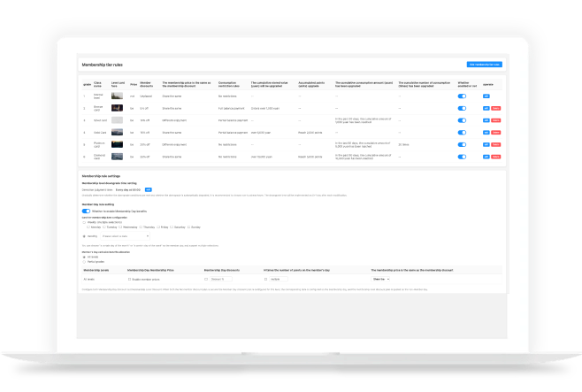This screenshot has width=582, height=392.
Task: Delete the Platinum card tier row
Action: (x=495, y=143)
